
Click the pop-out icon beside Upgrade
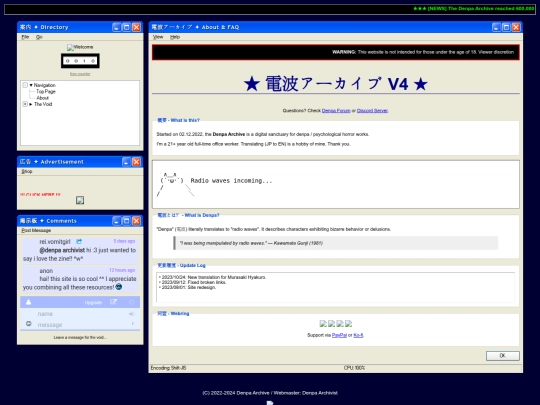point(113,302)
